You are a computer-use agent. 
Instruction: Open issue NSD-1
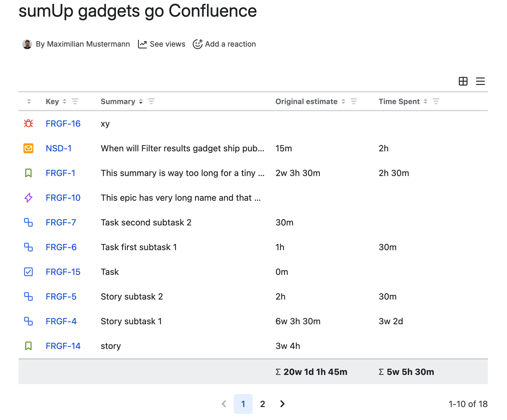click(x=59, y=148)
